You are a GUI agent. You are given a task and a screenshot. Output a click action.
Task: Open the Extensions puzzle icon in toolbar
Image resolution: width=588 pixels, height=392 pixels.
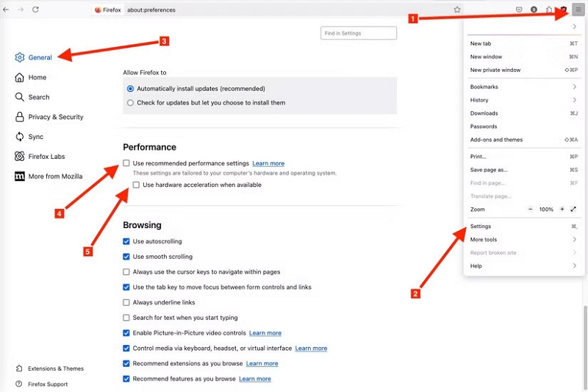(548, 10)
